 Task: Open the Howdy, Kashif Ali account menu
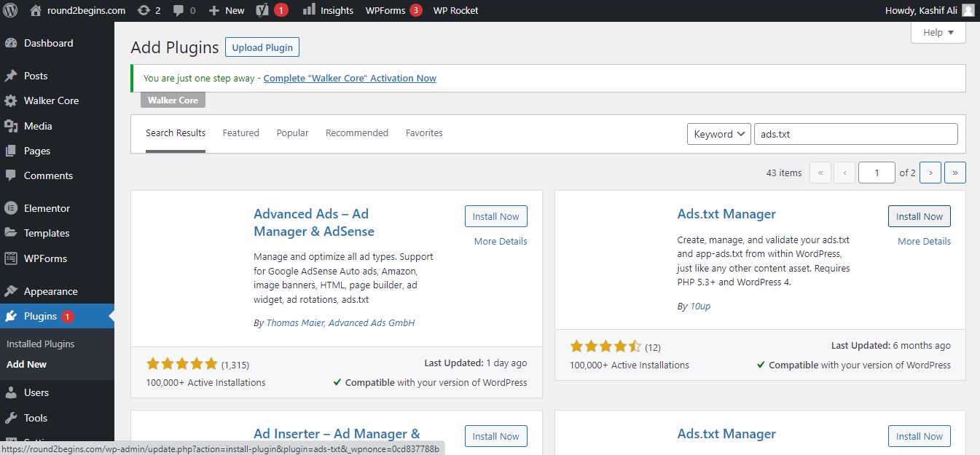tap(930, 10)
